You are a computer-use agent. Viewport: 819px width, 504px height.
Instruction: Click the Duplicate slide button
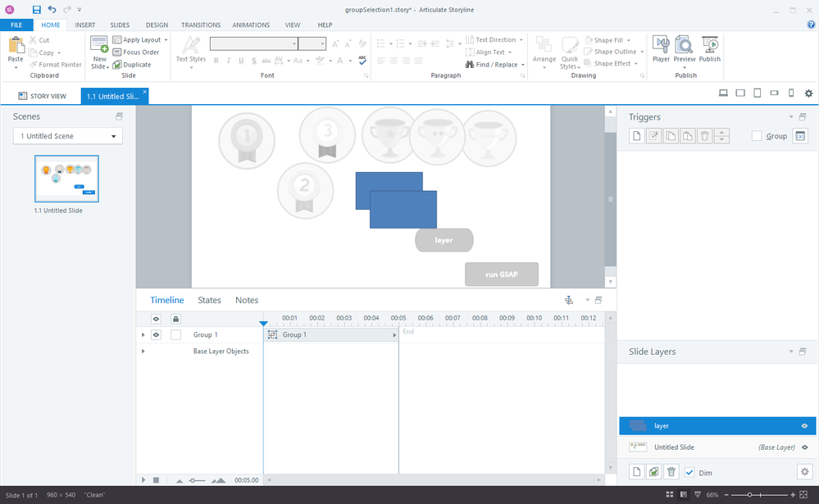point(132,64)
